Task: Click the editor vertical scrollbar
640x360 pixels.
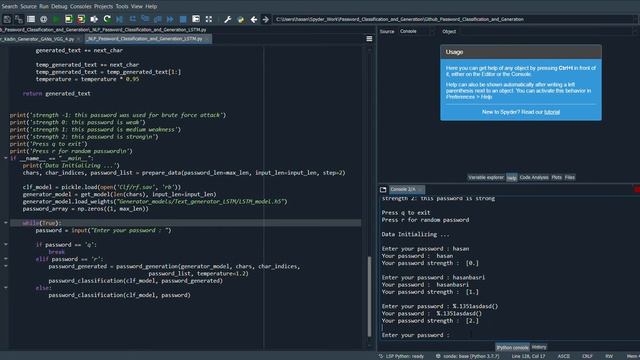Action: click(369, 296)
